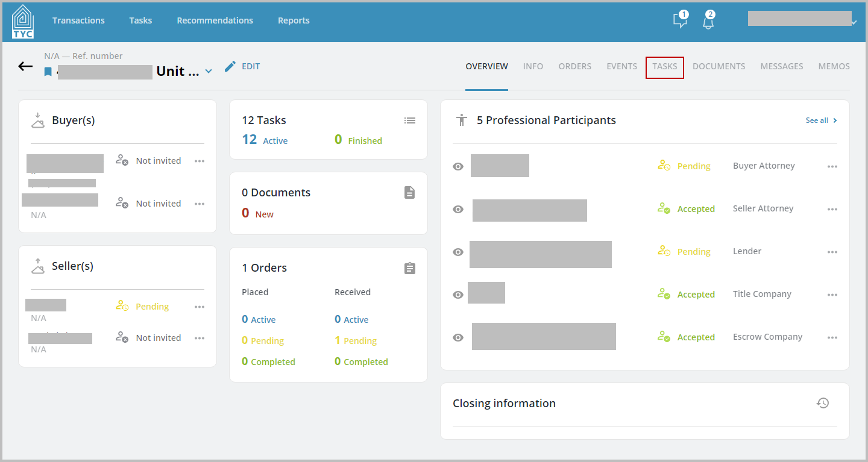Viewport: 868px width, 462px height.
Task: Click the document icon in Documents card
Action: 410,193
